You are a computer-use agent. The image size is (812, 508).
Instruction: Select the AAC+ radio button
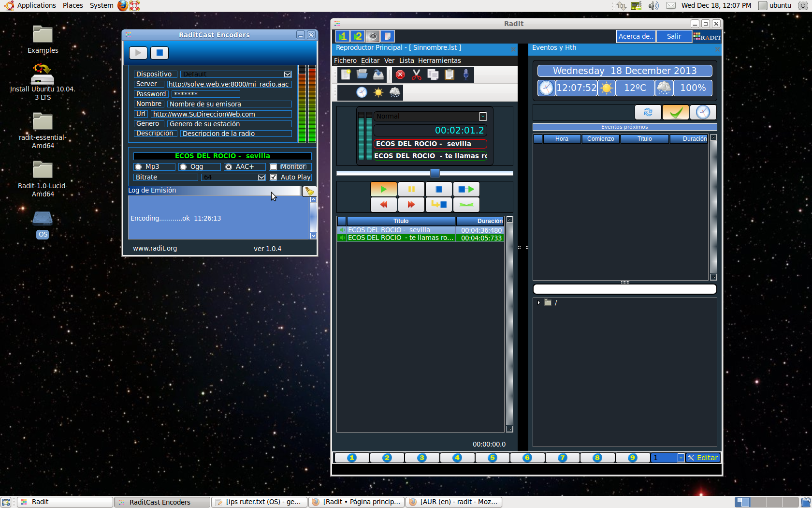229,167
